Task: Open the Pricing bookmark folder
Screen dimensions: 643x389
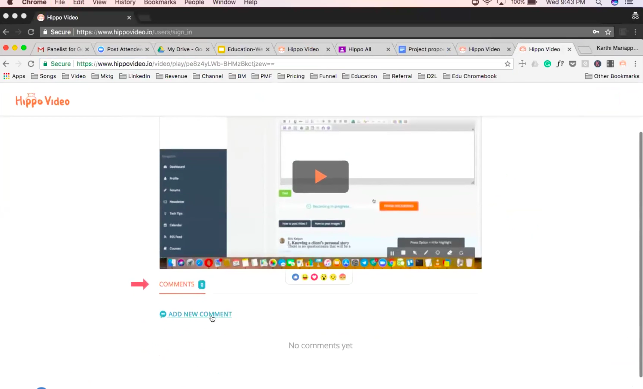Action: coord(291,76)
